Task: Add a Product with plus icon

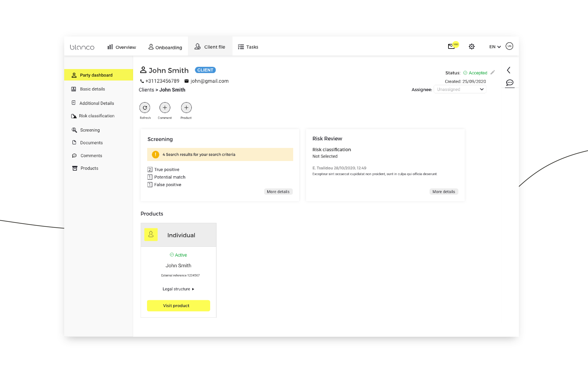Action: pyautogui.click(x=186, y=107)
